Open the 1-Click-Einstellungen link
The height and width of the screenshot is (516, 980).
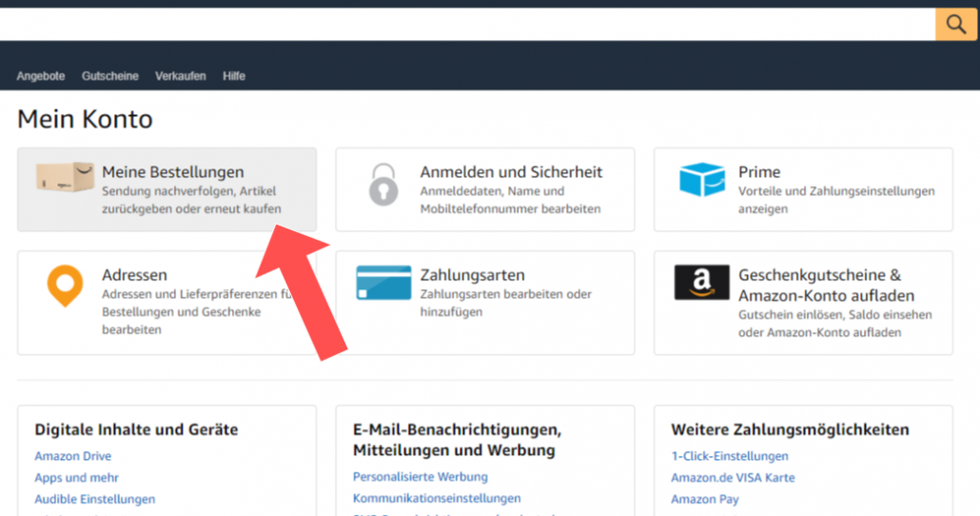tap(730, 456)
